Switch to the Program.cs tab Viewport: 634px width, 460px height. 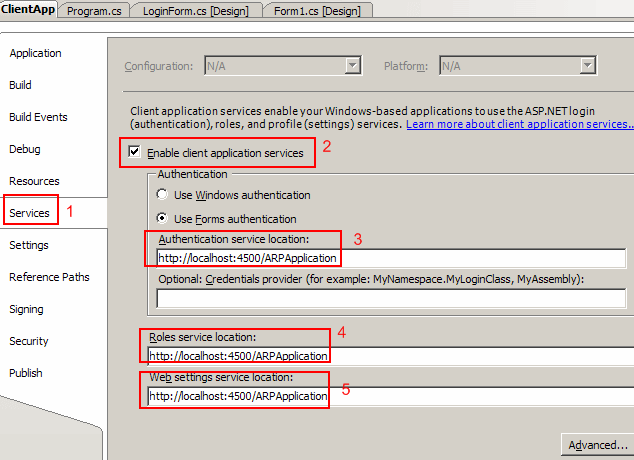pyautogui.click(x=95, y=10)
